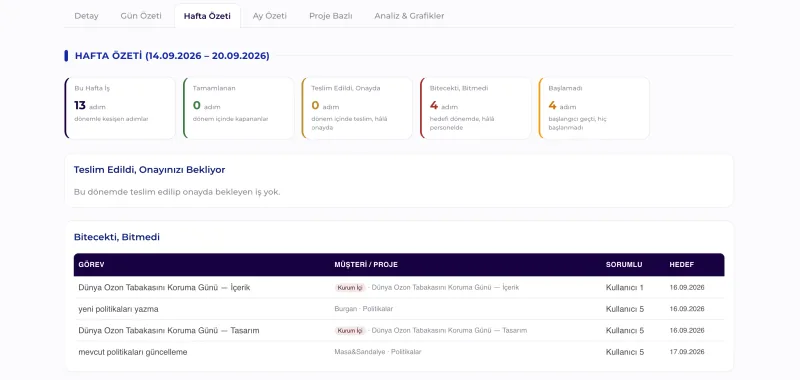Open Analiz & Grafikler tab
Viewport: 800px width, 380px height.
(409, 16)
